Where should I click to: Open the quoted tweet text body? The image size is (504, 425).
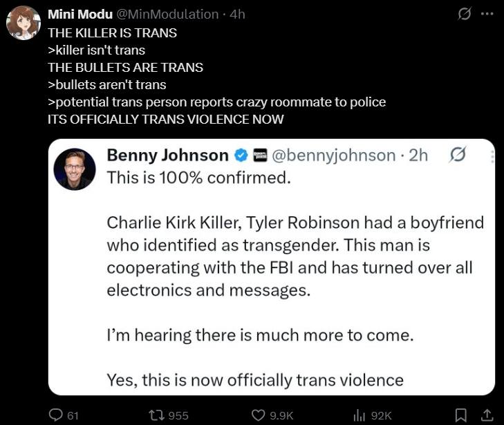(295, 278)
